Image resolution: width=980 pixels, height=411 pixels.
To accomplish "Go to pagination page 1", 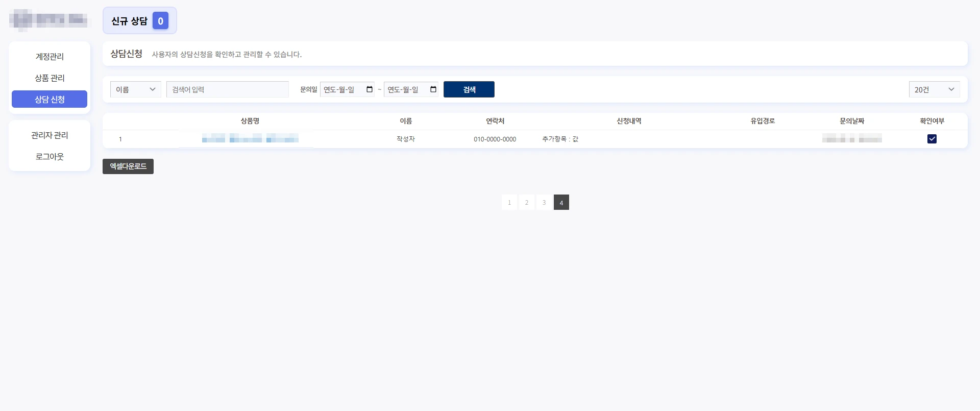I will (509, 202).
